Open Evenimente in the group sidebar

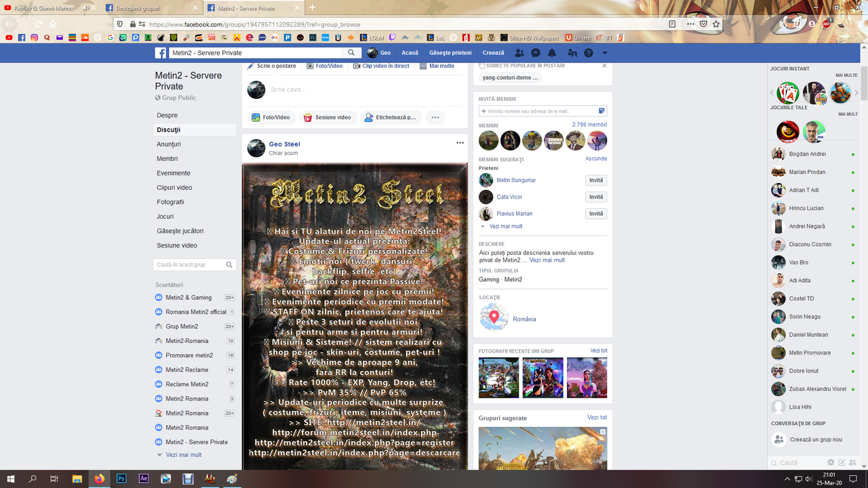174,173
